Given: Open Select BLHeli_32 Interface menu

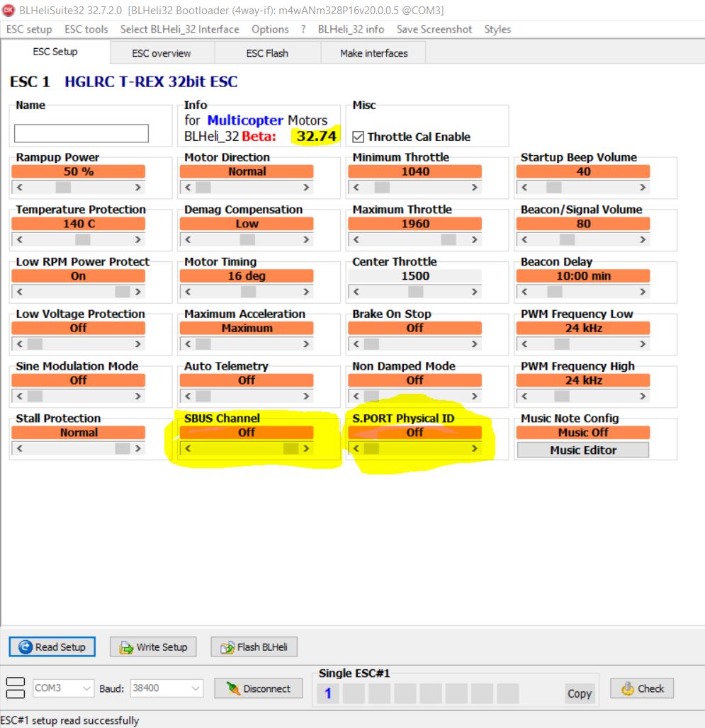Looking at the screenshot, I should (180, 29).
